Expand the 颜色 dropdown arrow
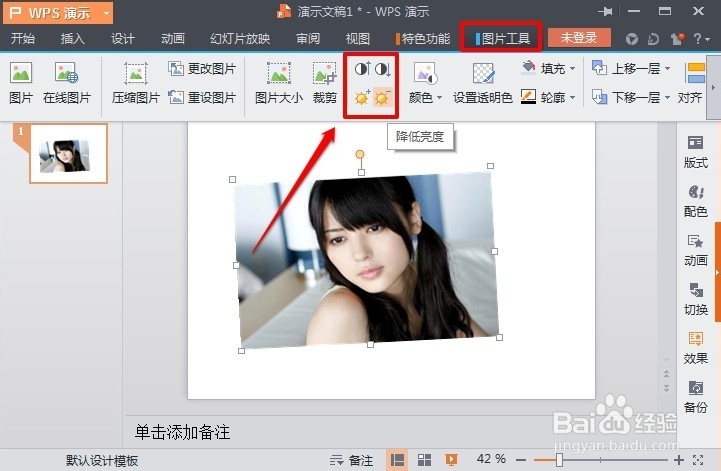Screen dimensions: 721x471 coord(440,98)
